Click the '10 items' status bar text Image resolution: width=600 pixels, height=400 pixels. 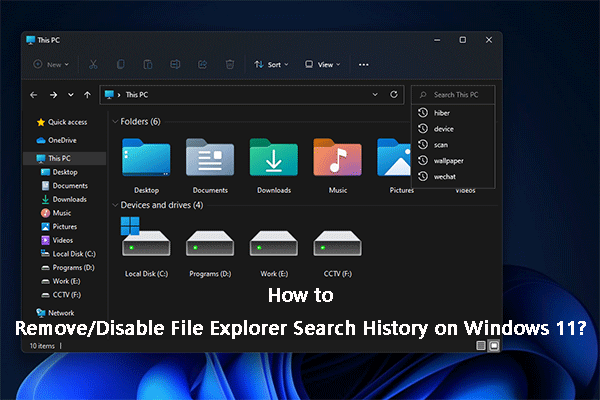[x=42, y=346]
